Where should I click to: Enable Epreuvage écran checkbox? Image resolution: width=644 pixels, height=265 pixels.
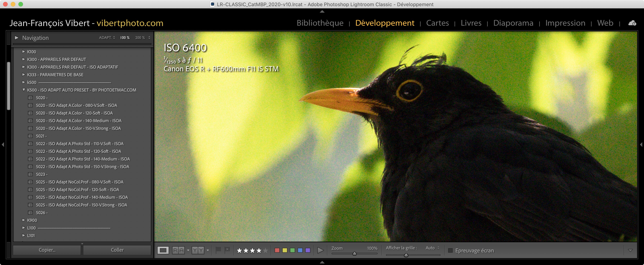(450, 250)
